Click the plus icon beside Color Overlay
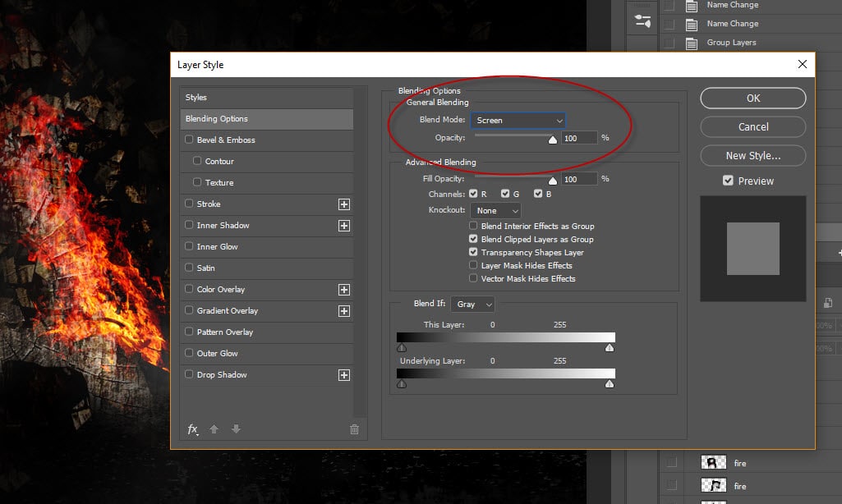 (344, 290)
